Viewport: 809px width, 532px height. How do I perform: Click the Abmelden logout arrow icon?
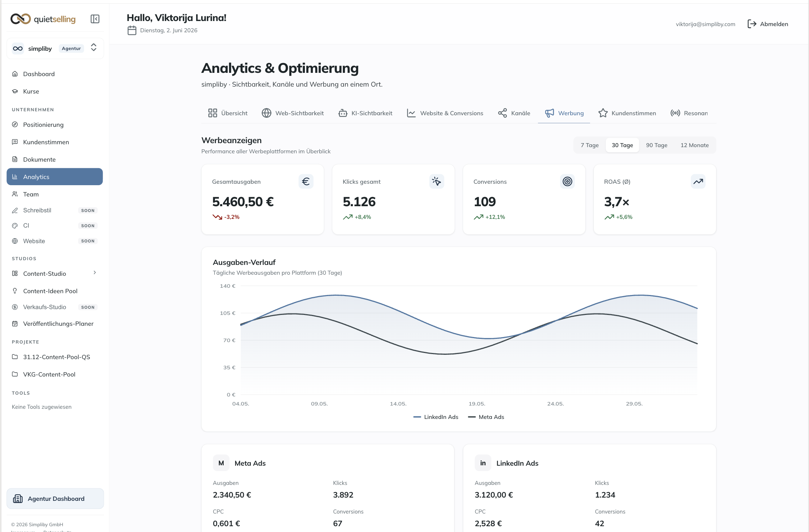tap(752, 24)
